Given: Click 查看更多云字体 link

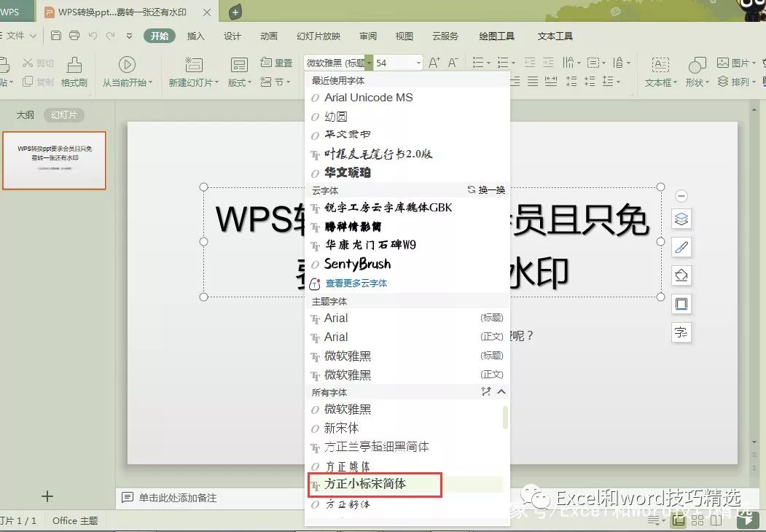Looking at the screenshot, I should coord(356,283).
